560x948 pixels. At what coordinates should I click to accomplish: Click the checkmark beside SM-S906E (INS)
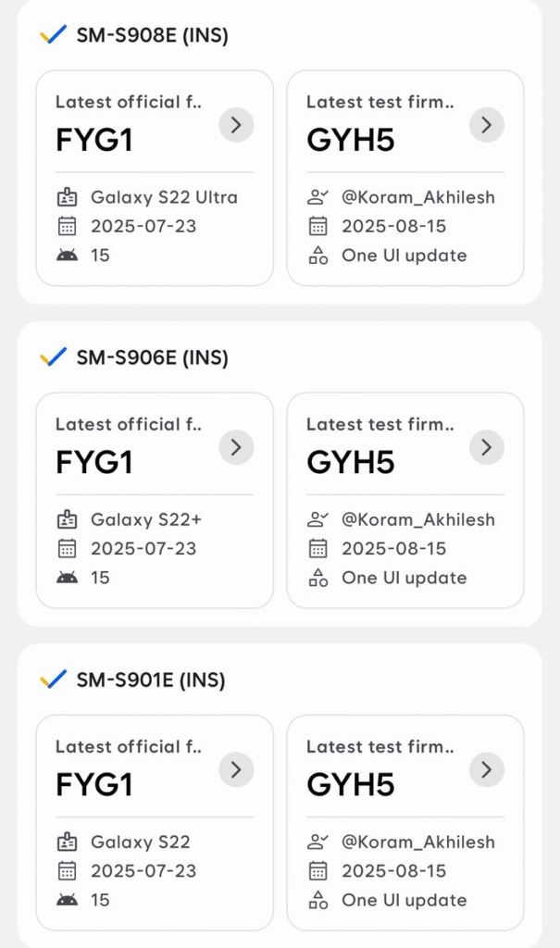54,357
